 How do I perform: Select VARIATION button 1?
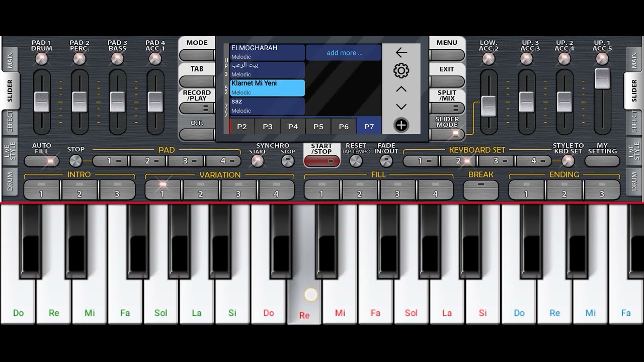point(163,190)
